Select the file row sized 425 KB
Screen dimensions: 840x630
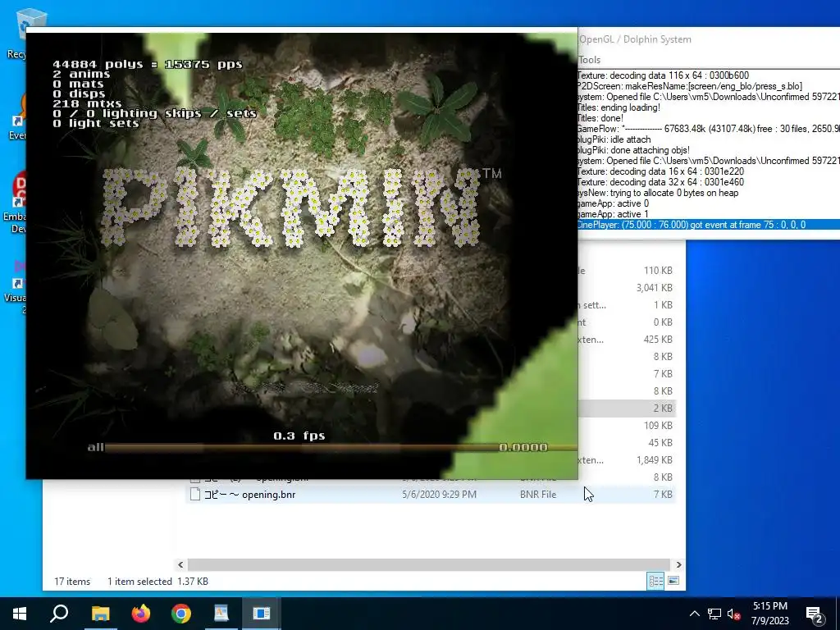(627, 339)
